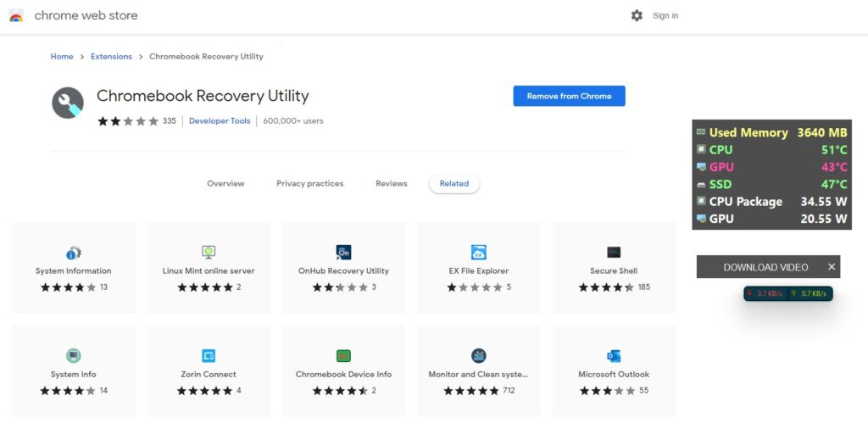
Task: Open the settings gear icon
Action: 637,15
